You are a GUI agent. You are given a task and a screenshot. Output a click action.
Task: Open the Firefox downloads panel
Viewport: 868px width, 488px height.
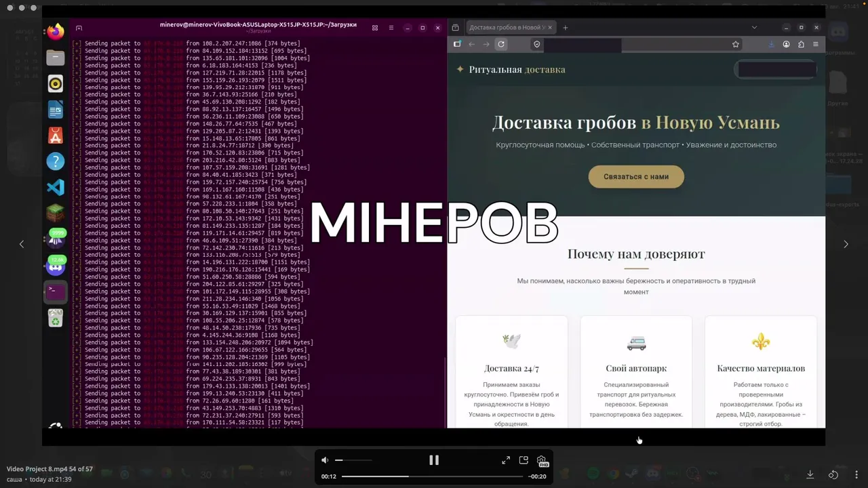point(772,44)
